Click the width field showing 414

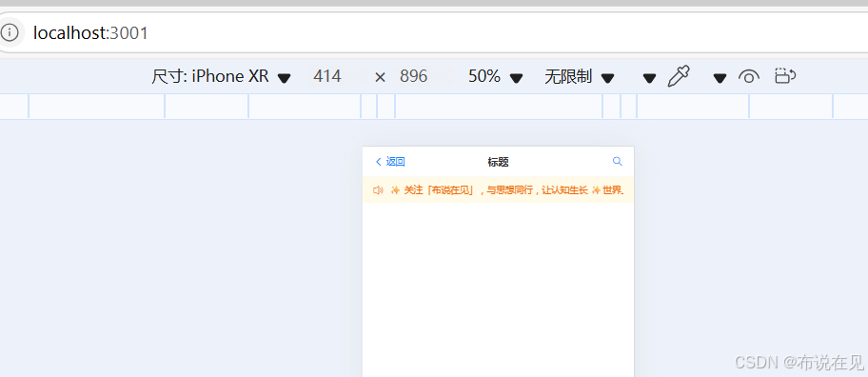pyautogui.click(x=327, y=76)
